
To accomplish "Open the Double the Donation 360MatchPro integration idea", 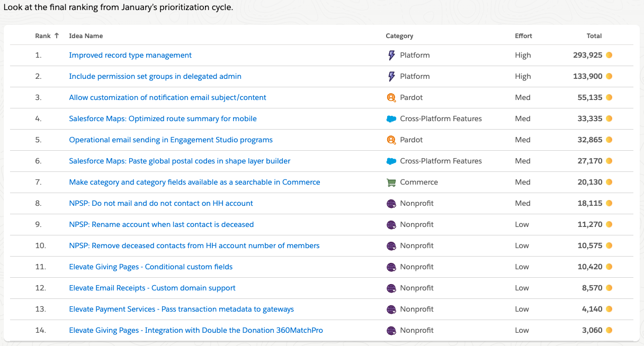I will (196, 330).
